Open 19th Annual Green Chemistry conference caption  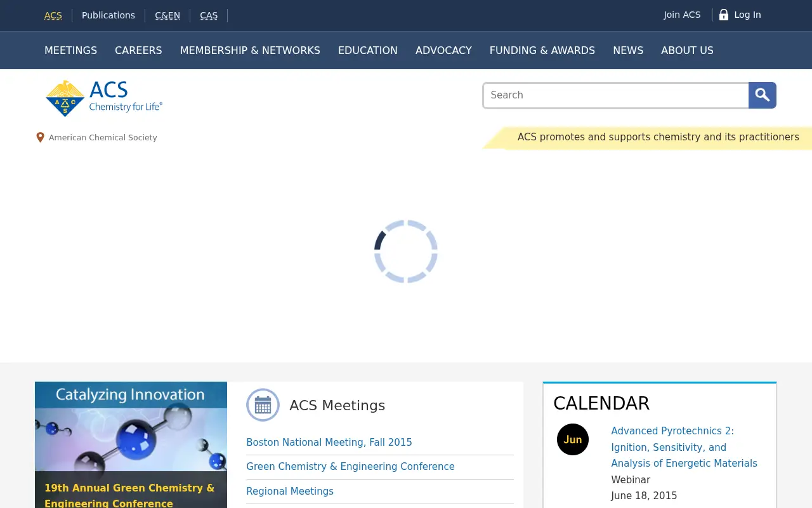(x=129, y=495)
